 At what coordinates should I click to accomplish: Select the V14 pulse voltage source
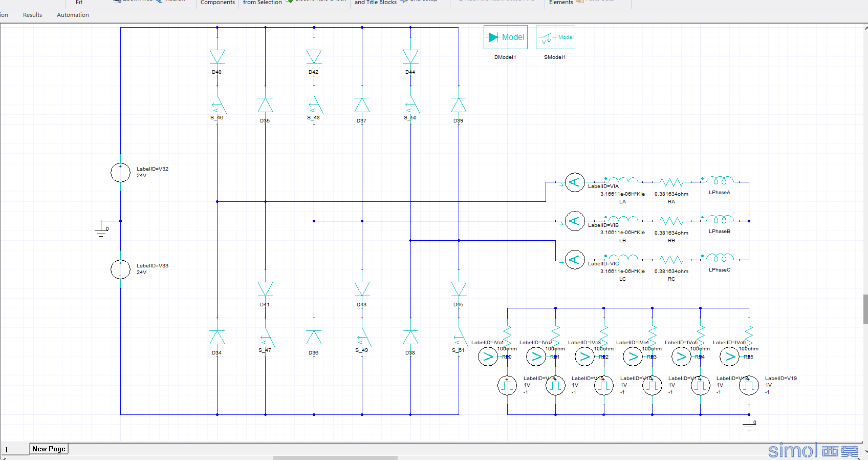tap(507, 385)
